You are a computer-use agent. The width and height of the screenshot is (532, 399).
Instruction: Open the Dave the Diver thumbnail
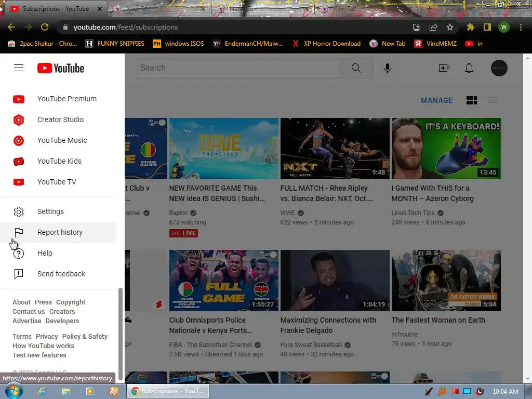(224, 148)
